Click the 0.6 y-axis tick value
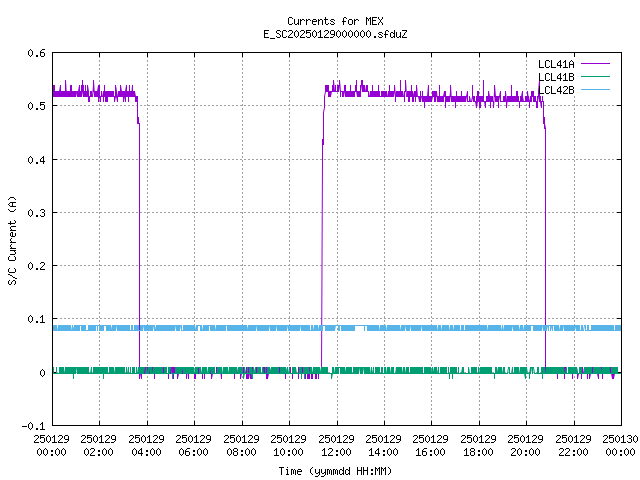The width and height of the screenshot is (640, 480). point(36,53)
